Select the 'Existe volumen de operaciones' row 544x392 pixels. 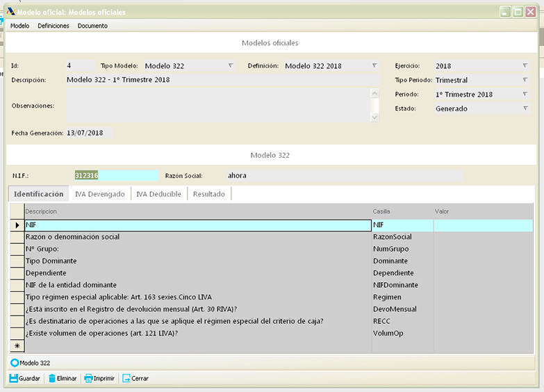[x=272, y=334]
